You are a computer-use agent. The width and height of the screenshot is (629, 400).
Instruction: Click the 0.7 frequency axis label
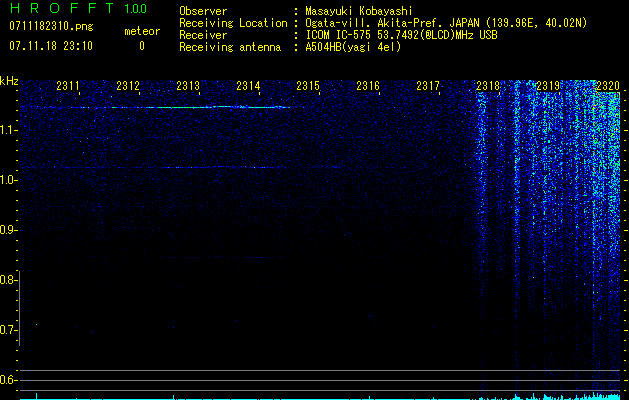pos(9,330)
